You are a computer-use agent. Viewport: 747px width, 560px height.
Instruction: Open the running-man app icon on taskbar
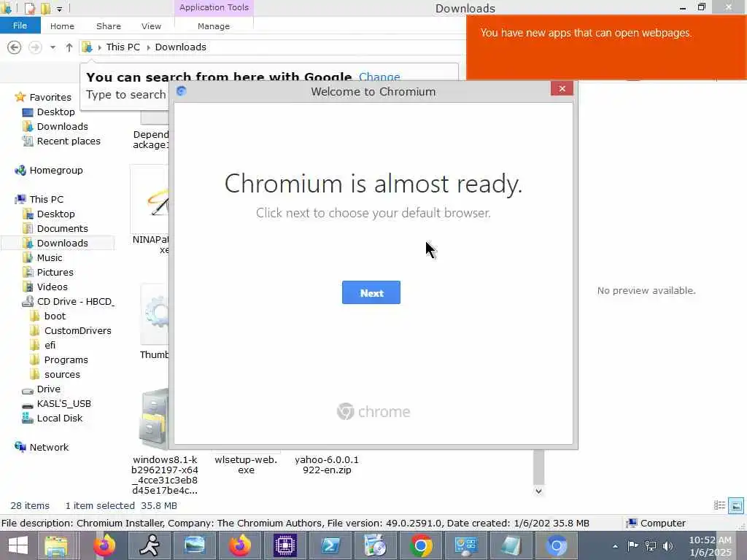pyautogui.click(x=149, y=545)
